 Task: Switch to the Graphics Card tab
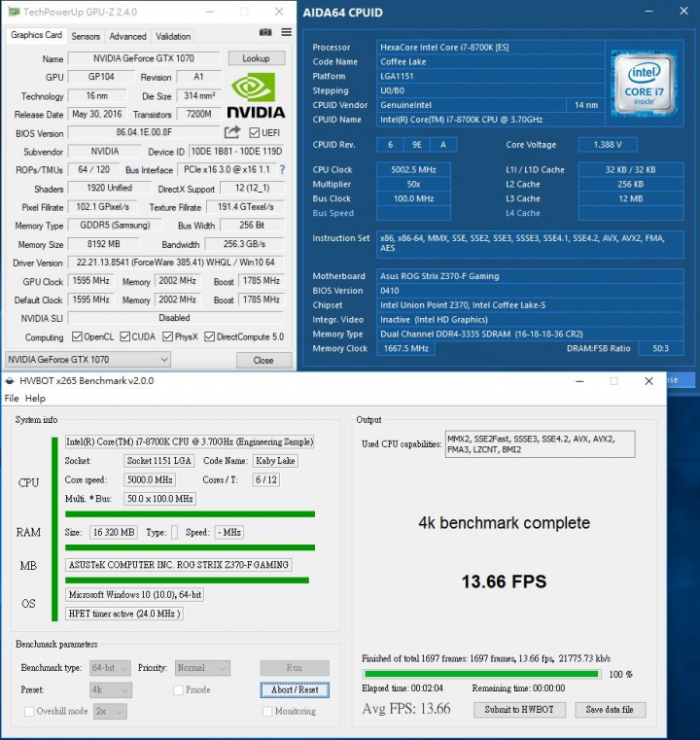[36, 35]
